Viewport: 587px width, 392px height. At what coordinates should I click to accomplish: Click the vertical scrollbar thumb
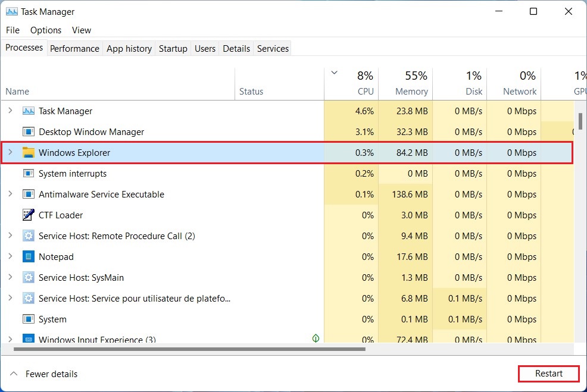(x=580, y=121)
